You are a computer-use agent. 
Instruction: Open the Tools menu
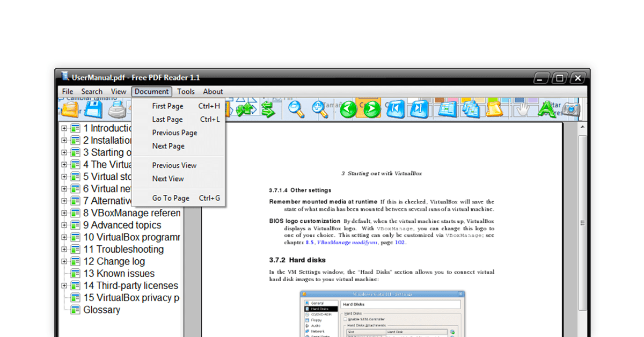(186, 91)
